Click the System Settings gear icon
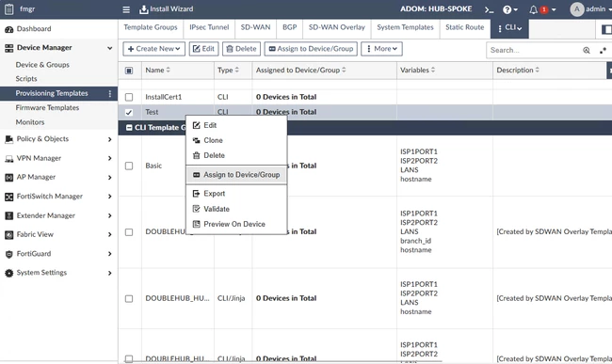This screenshot has height=364, width=612. [x=8, y=273]
